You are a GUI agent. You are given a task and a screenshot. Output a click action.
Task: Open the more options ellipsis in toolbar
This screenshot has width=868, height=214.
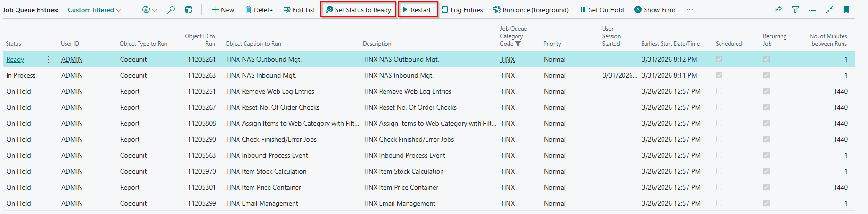690,10
